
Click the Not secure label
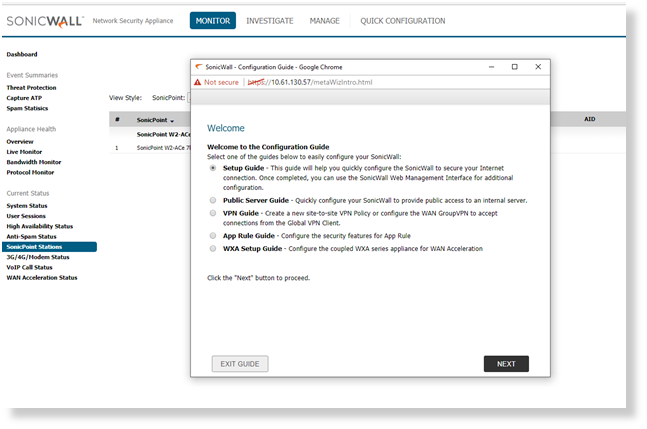221,82
